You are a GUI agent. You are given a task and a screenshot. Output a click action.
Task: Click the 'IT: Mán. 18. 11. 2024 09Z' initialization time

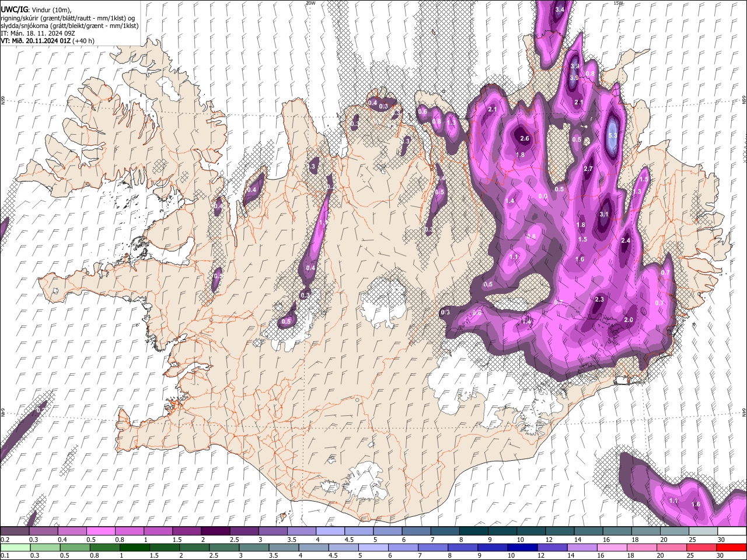click(x=38, y=34)
